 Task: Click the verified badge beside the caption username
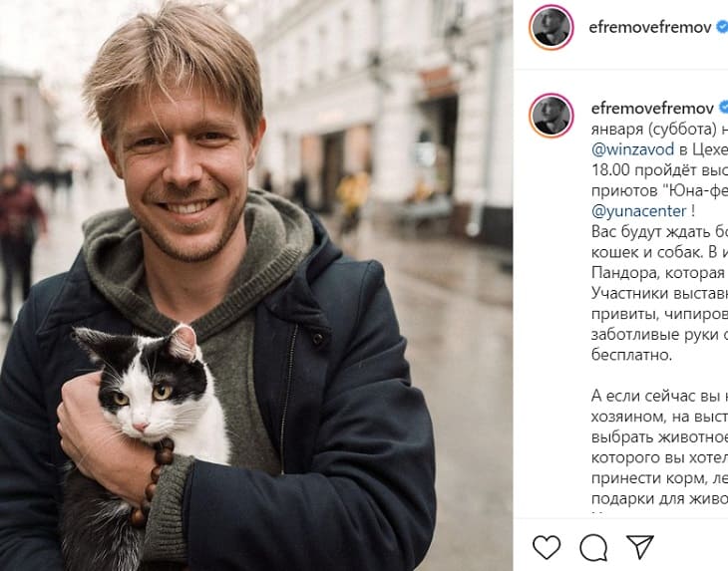[723, 108]
